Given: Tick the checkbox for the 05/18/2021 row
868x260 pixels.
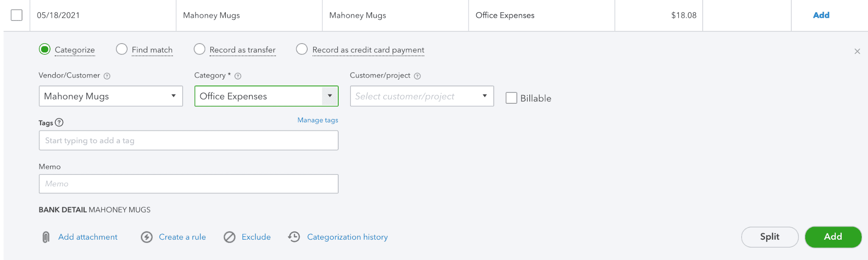Looking at the screenshot, I should pyautogui.click(x=17, y=15).
